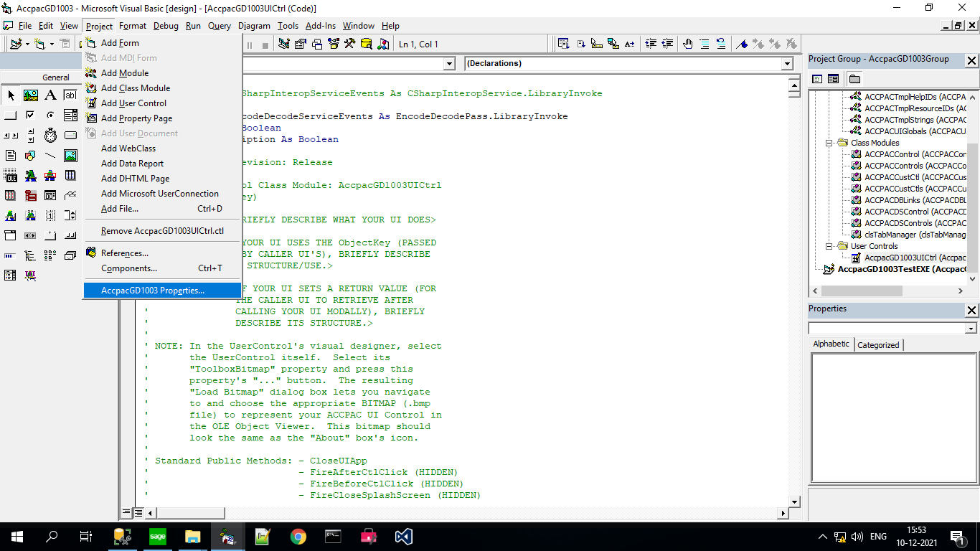Open the object dropdown in the Properties panel
The image size is (980, 551).
(x=970, y=328)
